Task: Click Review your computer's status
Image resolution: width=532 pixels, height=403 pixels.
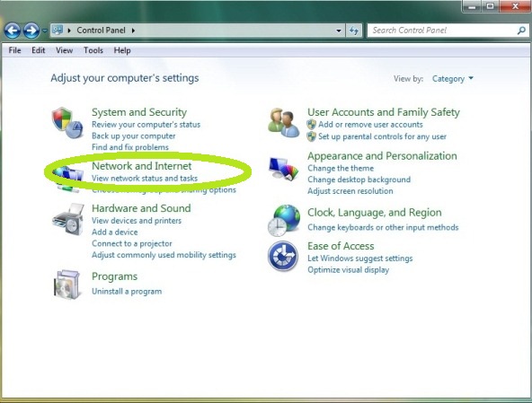Action: click(146, 125)
